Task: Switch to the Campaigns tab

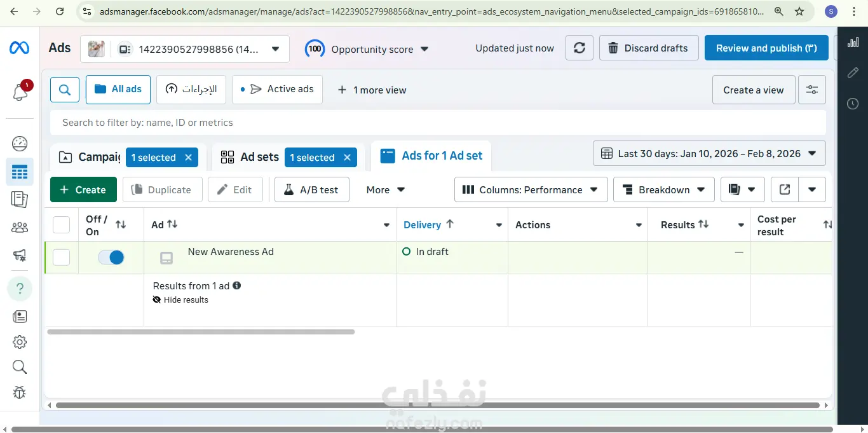Action: coord(89,157)
